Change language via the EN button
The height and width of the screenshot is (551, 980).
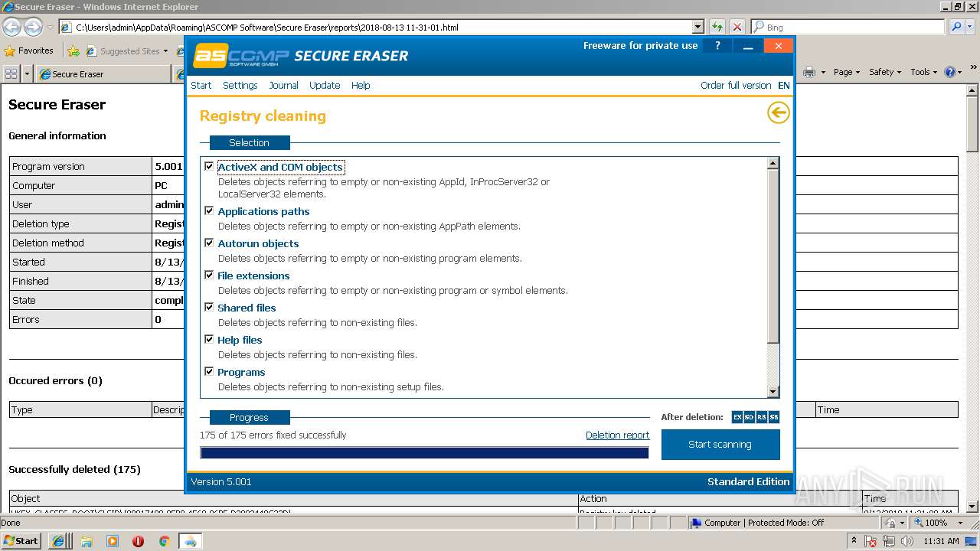click(x=784, y=85)
